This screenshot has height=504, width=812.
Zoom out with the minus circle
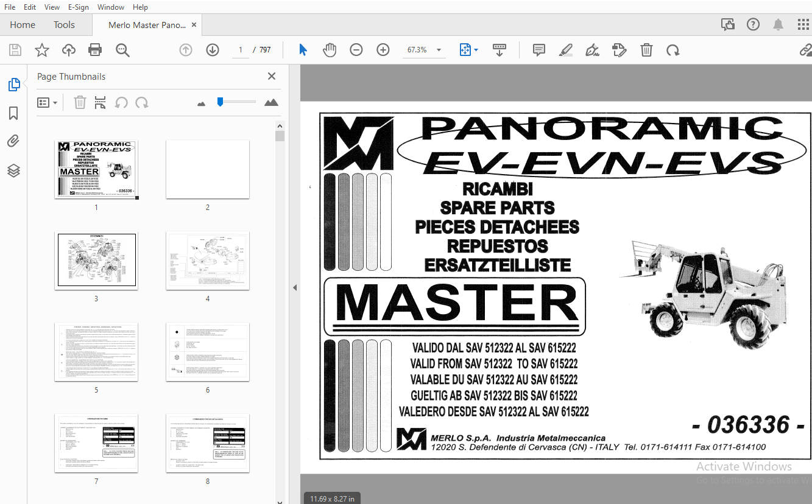(x=356, y=50)
